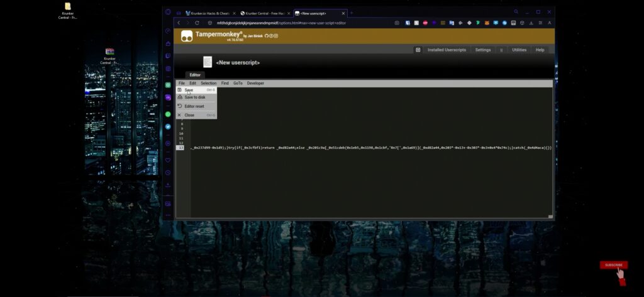The image size is (644, 297).
Task: Click the orange MetaMask fox extension icon
Action: click(x=487, y=23)
